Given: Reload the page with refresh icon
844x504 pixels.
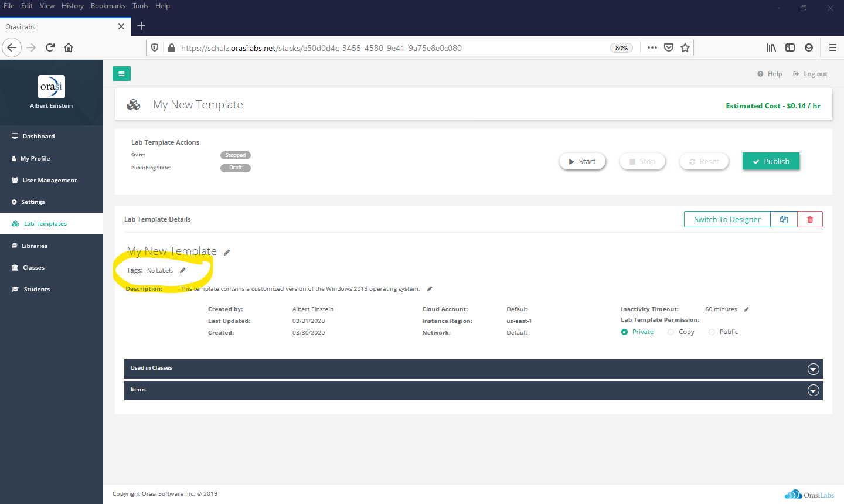Looking at the screenshot, I should [x=50, y=47].
